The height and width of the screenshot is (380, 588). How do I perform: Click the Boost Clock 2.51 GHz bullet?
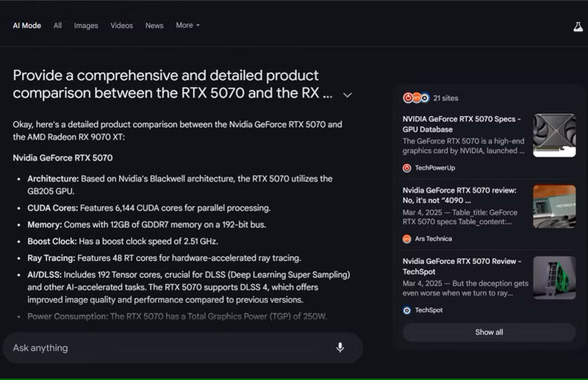[x=123, y=241]
